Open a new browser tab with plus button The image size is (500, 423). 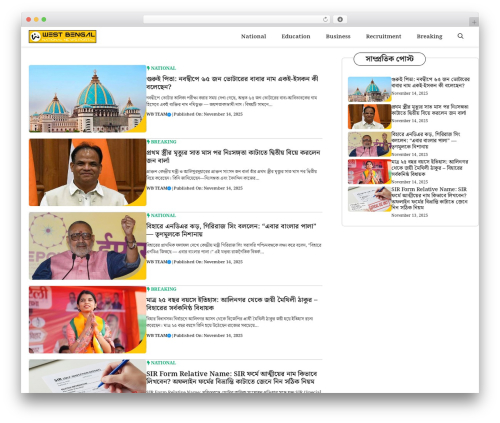[x=474, y=22]
